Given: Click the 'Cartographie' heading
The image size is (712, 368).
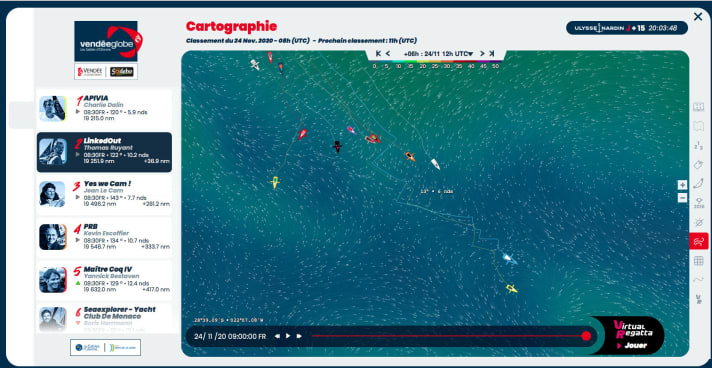Looking at the screenshot, I should [231, 26].
